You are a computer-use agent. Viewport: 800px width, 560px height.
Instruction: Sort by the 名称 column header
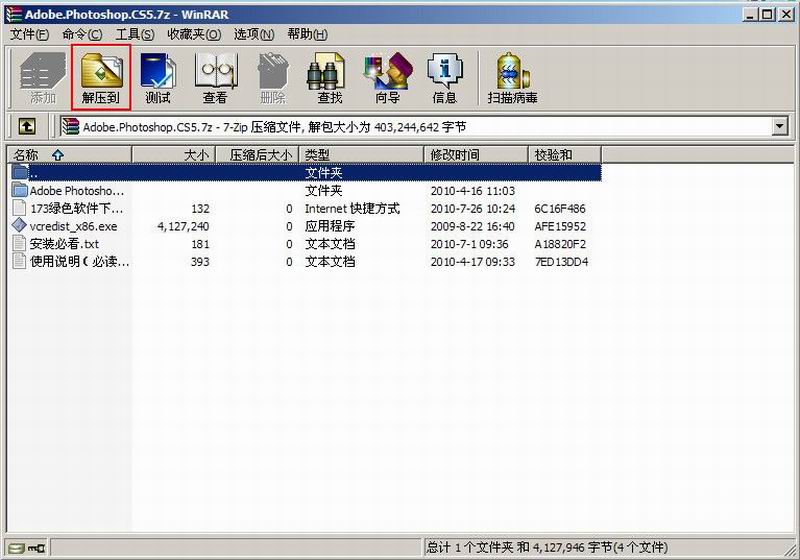tap(70, 155)
